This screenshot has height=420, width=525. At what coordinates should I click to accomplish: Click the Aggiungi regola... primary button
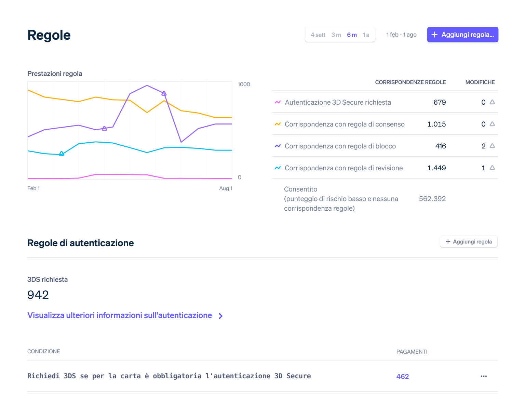[463, 35]
